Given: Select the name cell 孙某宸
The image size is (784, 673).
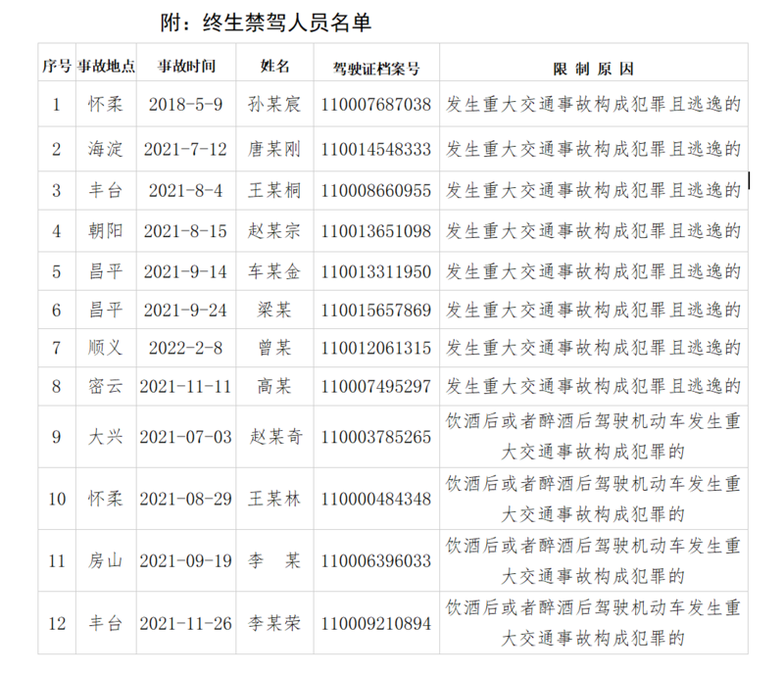Looking at the screenshot, I should 275,103.
